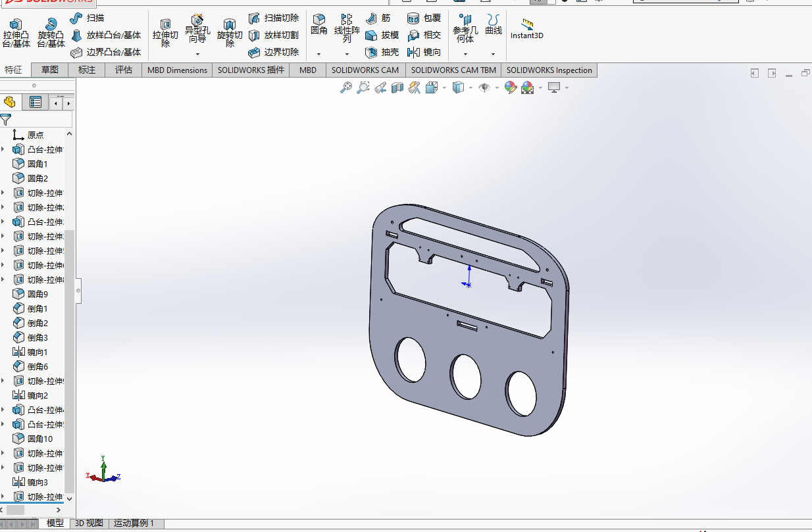Image resolution: width=812 pixels, height=532 pixels.
Task: Select 镜向2 in the feature tree
Action: 30,395
